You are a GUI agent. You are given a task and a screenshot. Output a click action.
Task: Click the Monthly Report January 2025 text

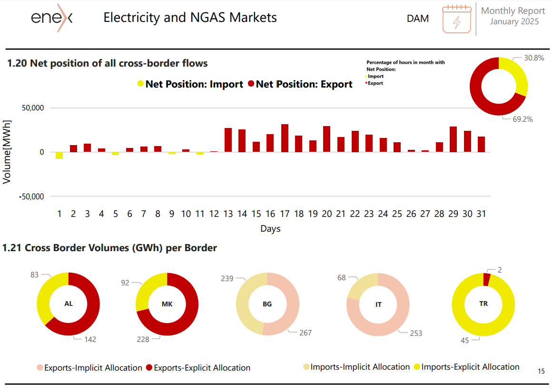point(513,16)
